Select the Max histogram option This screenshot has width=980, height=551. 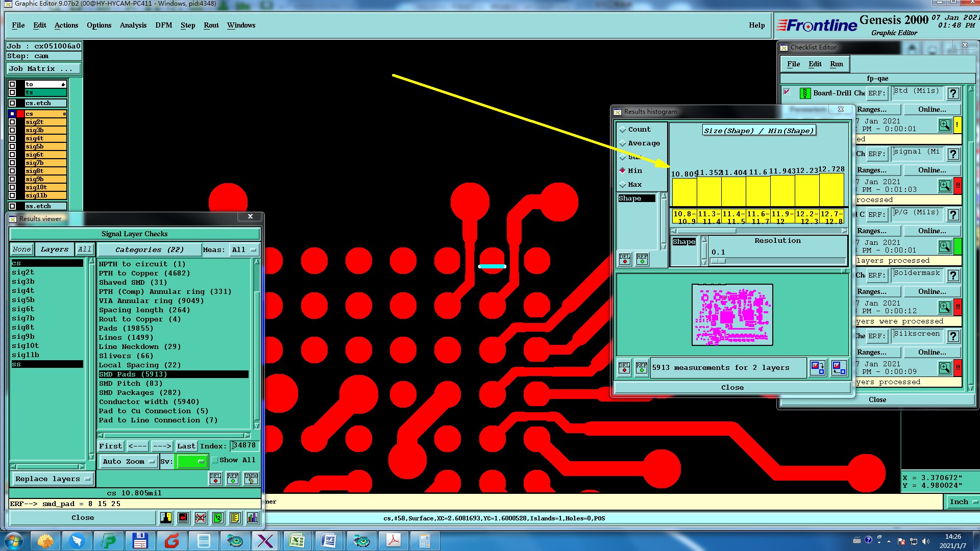tap(623, 185)
